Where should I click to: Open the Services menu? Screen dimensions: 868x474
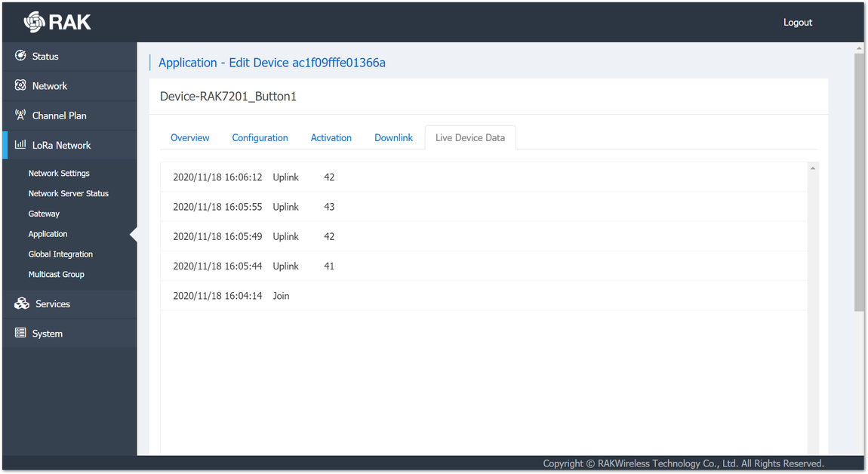pyautogui.click(x=69, y=304)
